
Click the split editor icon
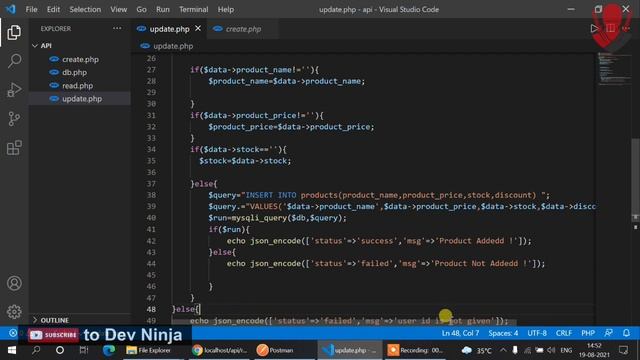[x=611, y=29]
